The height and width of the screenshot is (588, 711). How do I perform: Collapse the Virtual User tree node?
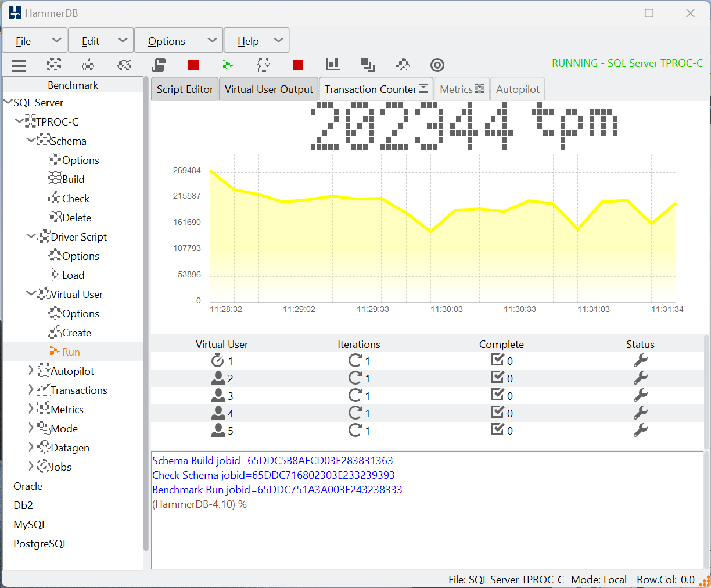[x=31, y=294]
